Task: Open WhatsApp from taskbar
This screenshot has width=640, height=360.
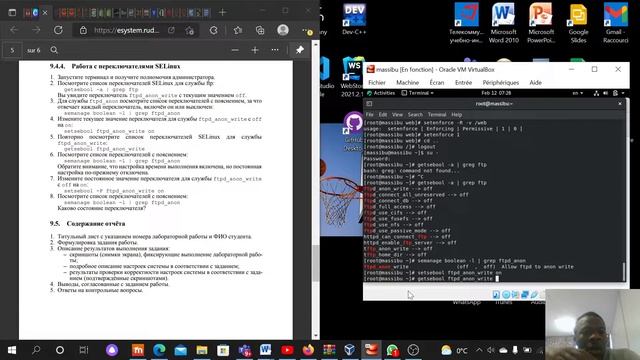Action: (x=392, y=350)
